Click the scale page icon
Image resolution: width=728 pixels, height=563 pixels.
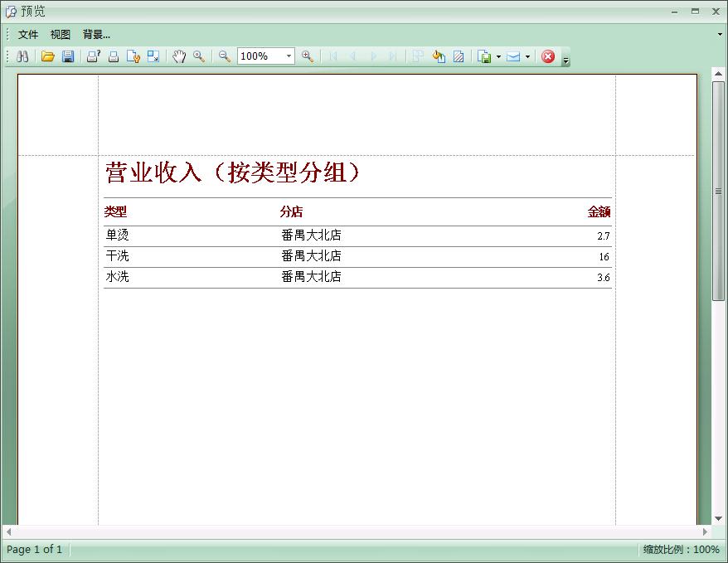pyautogui.click(x=153, y=56)
